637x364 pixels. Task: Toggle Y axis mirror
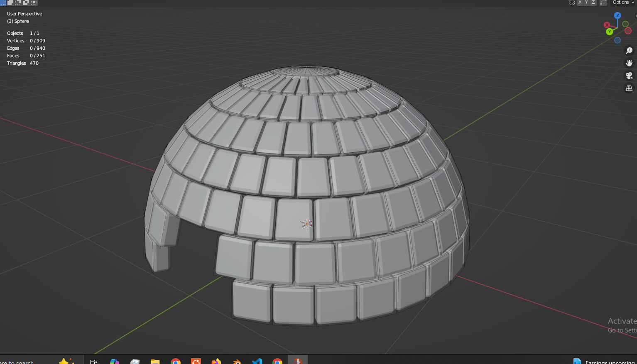586,2
